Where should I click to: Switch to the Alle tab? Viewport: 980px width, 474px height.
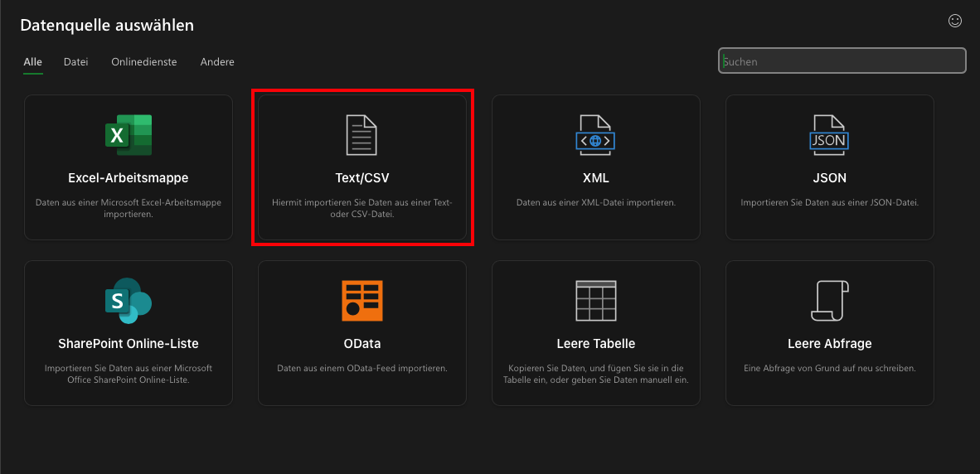tap(33, 62)
